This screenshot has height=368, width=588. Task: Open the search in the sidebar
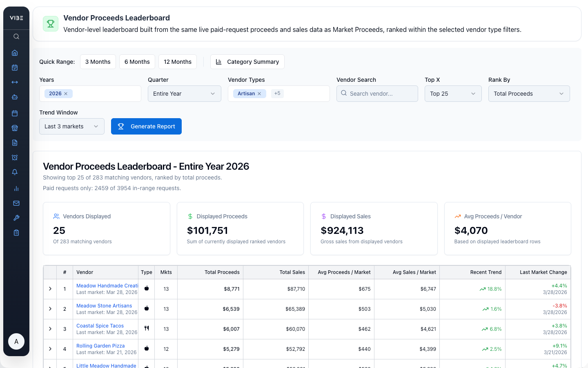(16, 36)
